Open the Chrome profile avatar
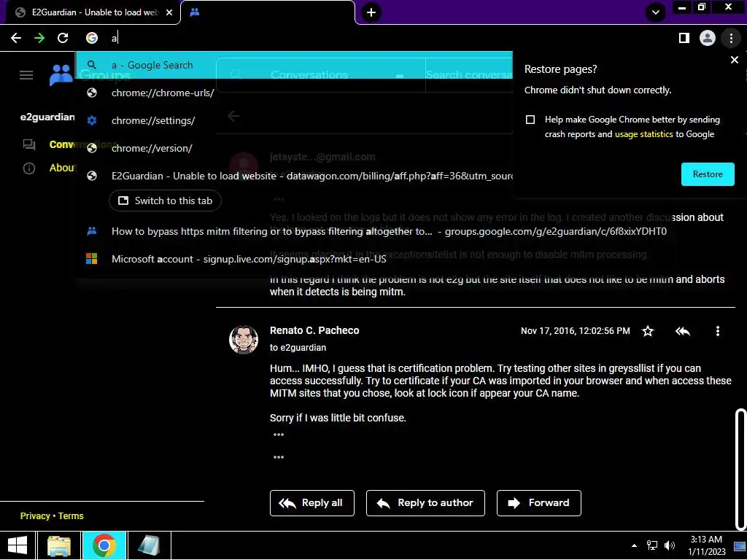The image size is (747, 560). coord(708,38)
